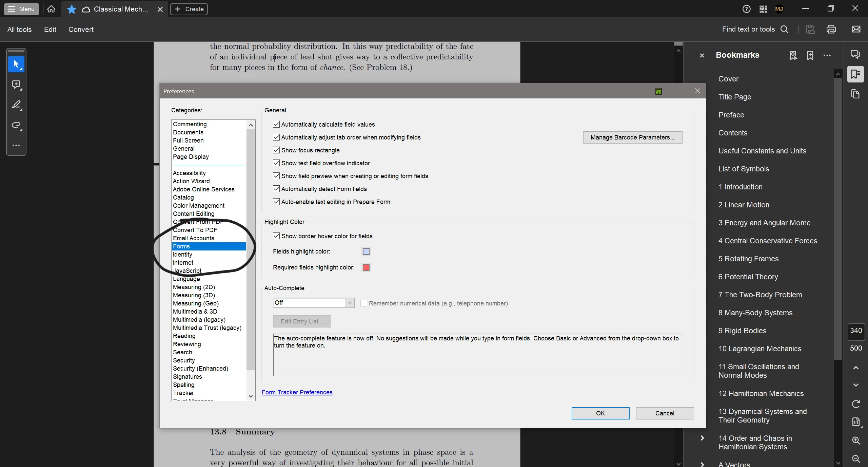The width and height of the screenshot is (868, 467).
Task: Open the Form Tracker Preferences link
Action: coord(297,392)
